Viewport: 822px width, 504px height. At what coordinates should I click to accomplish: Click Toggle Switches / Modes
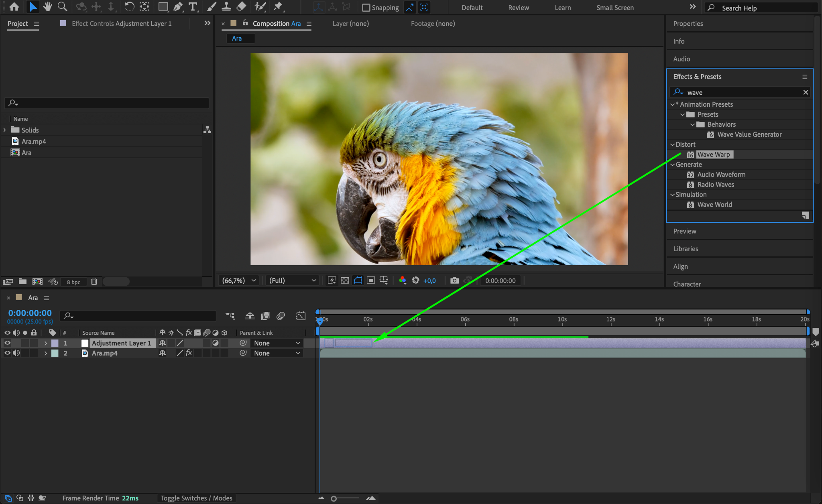pos(196,498)
